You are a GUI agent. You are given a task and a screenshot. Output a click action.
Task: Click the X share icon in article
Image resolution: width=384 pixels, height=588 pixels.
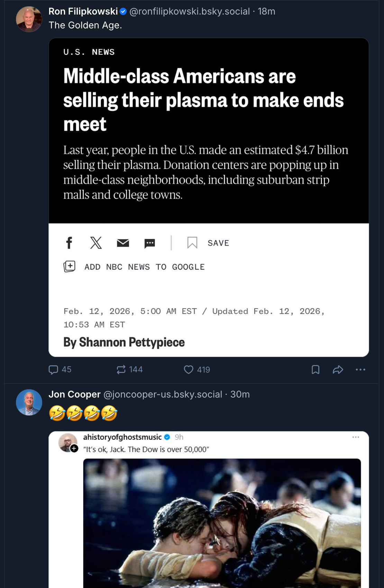point(96,243)
